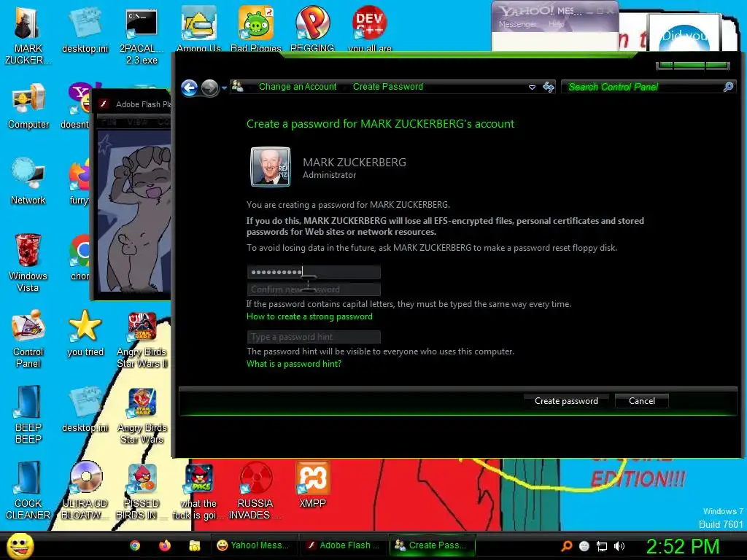Focus the Search Control Panel field

(643, 87)
